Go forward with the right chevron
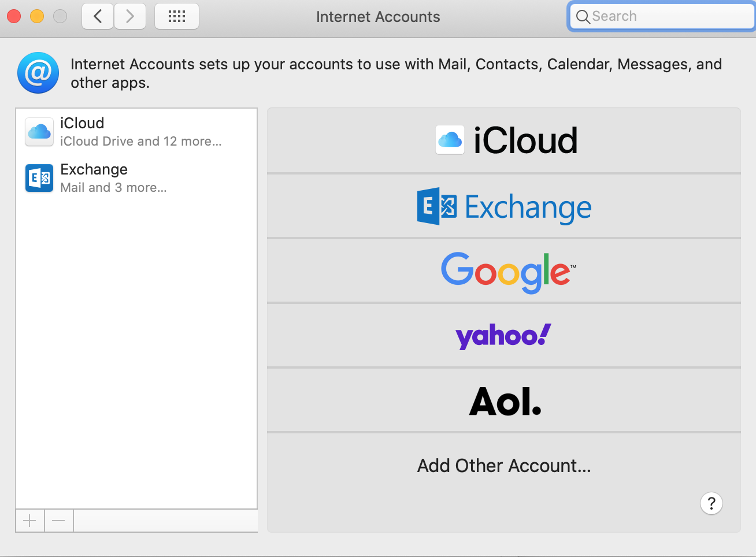756x557 pixels. coord(130,16)
